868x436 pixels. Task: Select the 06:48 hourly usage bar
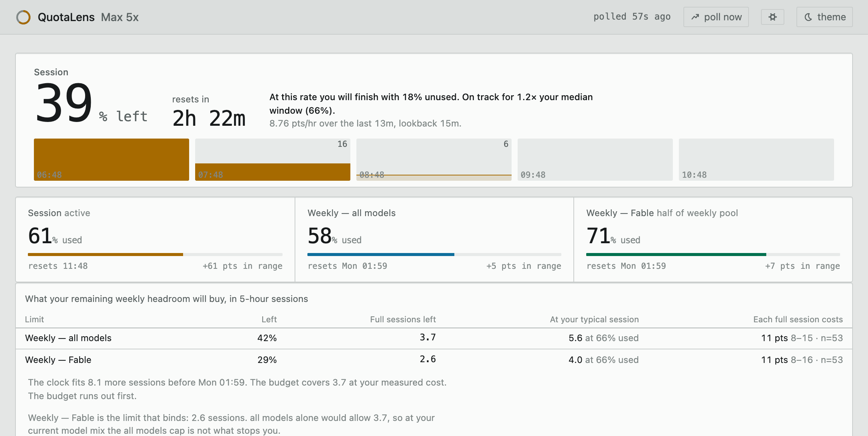coord(112,160)
